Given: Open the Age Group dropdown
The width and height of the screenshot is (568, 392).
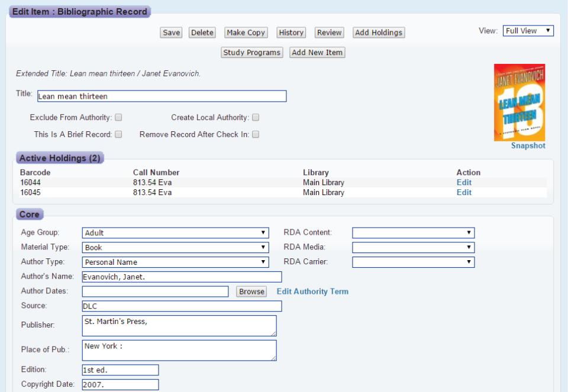Looking at the screenshot, I should [175, 232].
